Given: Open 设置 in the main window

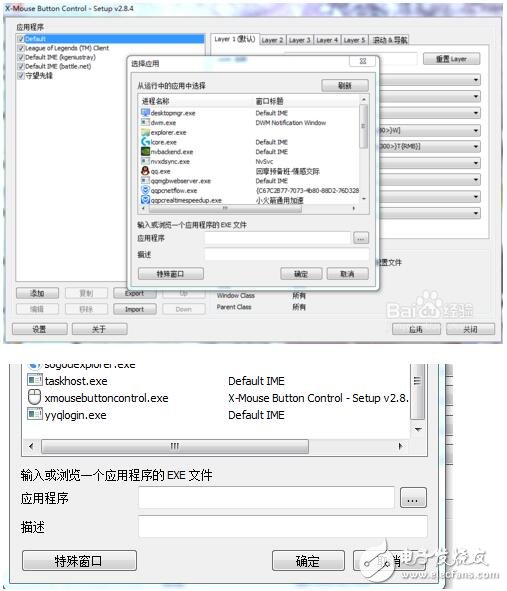Looking at the screenshot, I should [x=40, y=329].
